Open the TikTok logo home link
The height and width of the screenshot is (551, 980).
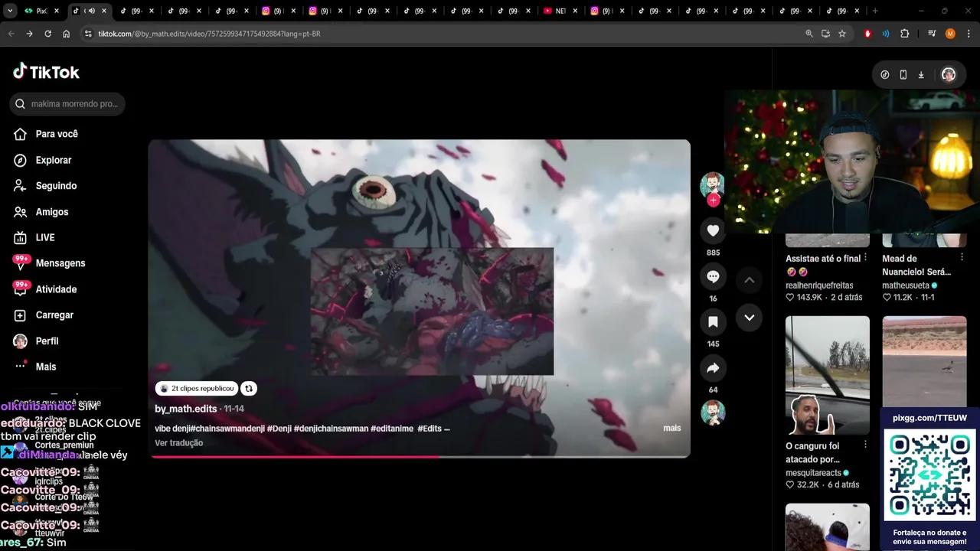pyautogui.click(x=46, y=72)
